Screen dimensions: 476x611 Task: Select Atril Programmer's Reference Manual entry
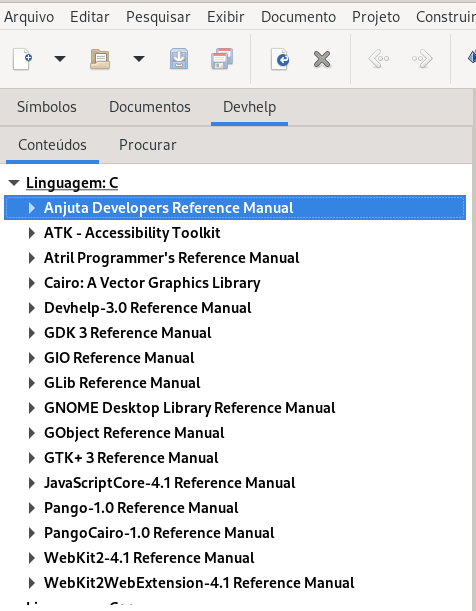pyautogui.click(x=171, y=258)
